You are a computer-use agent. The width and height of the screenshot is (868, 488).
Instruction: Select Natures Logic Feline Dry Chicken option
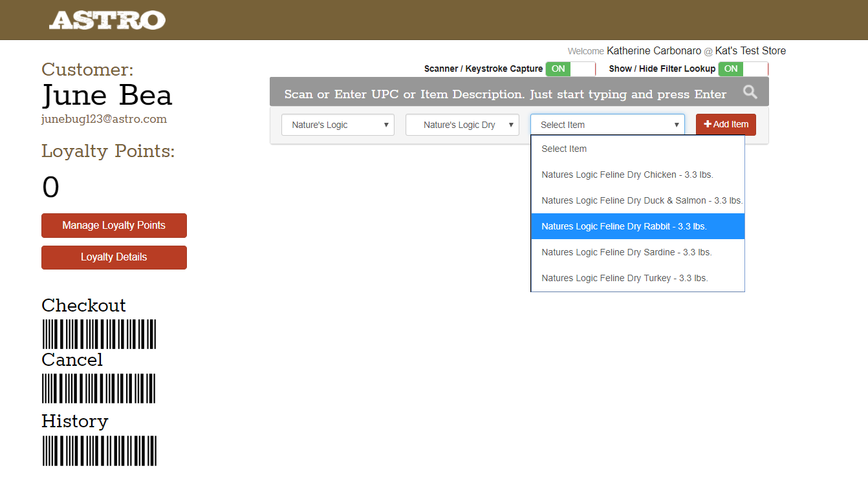click(638, 175)
